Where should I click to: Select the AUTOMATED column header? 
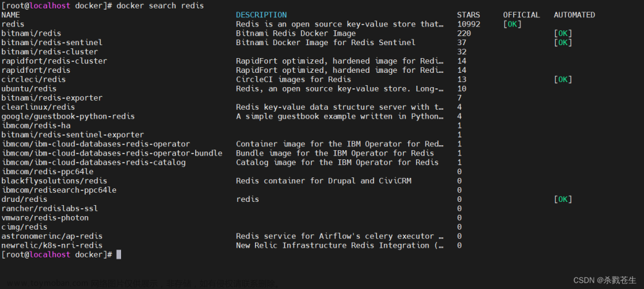[x=574, y=15]
